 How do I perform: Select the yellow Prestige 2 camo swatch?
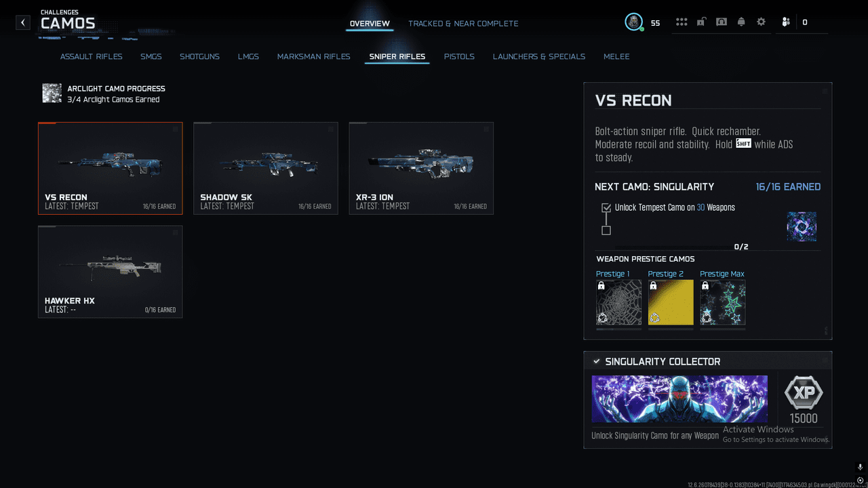pos(671,302)
